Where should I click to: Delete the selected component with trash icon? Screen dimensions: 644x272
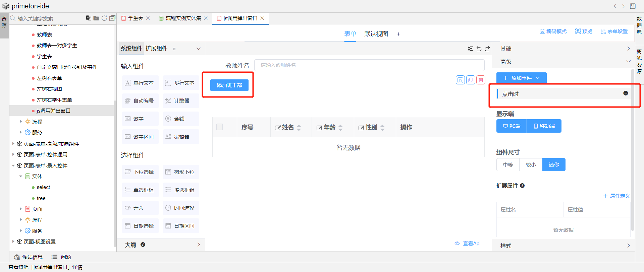481,80
